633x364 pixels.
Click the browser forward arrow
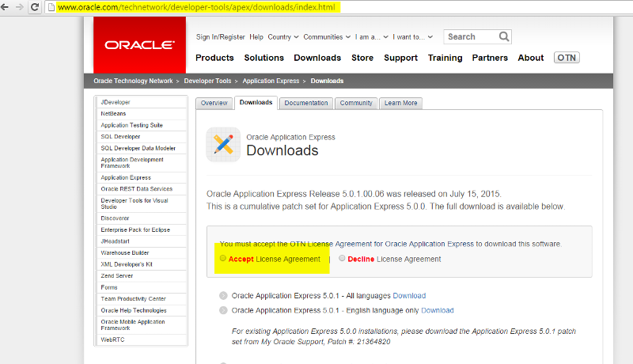point(19,7)
